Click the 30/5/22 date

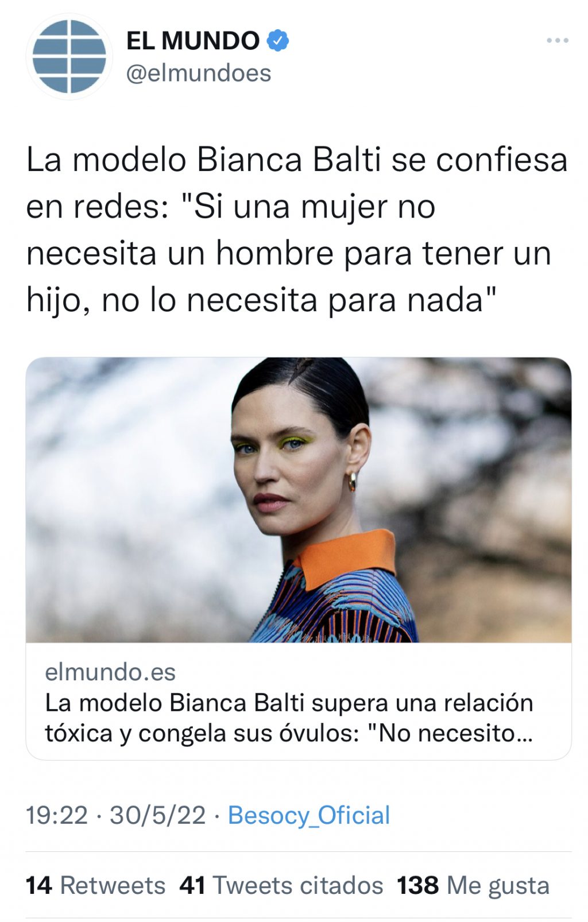(157, 815)
